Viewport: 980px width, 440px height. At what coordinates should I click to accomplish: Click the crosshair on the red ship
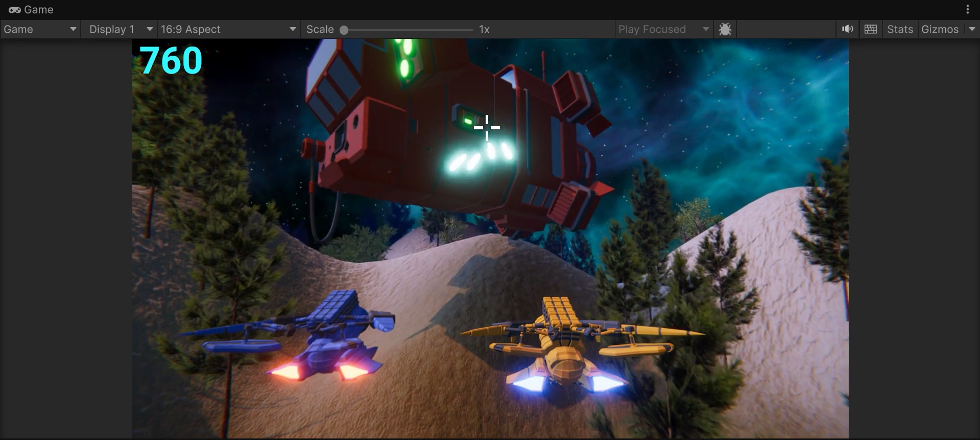click(487, 128)
